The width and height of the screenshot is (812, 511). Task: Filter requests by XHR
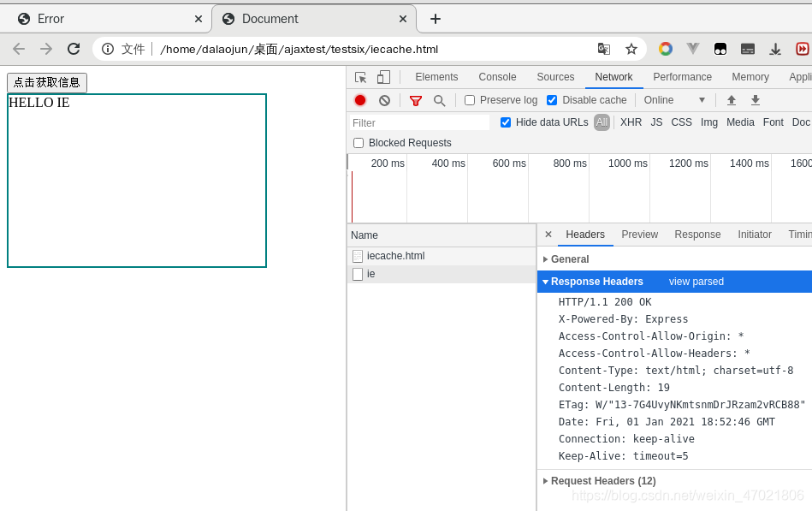pos(631,122)
